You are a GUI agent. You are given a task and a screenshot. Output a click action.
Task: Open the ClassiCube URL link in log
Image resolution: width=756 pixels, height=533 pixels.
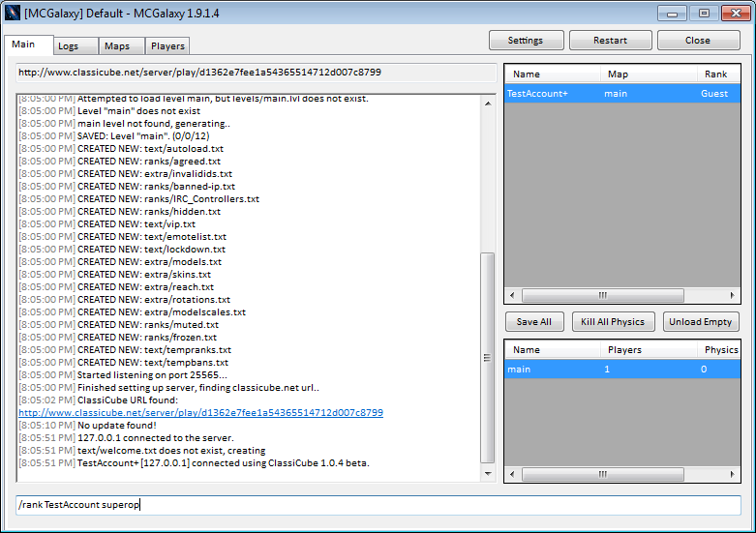pos(200,413)
